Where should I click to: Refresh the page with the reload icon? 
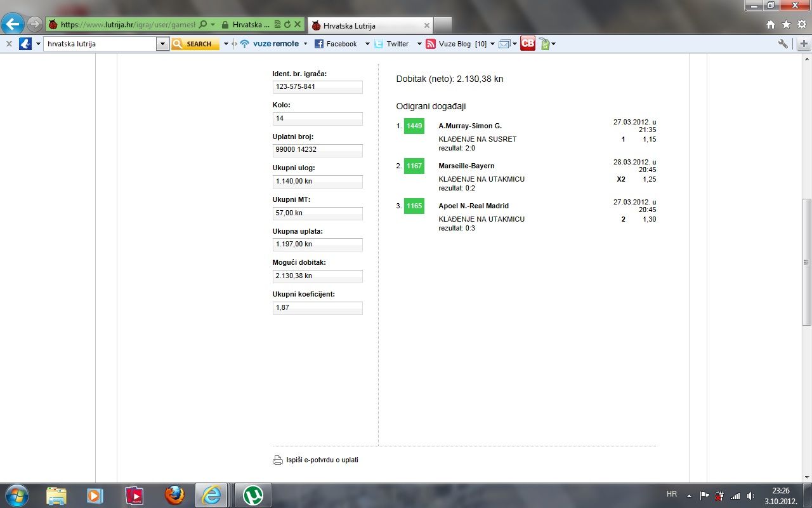(287, 25)
